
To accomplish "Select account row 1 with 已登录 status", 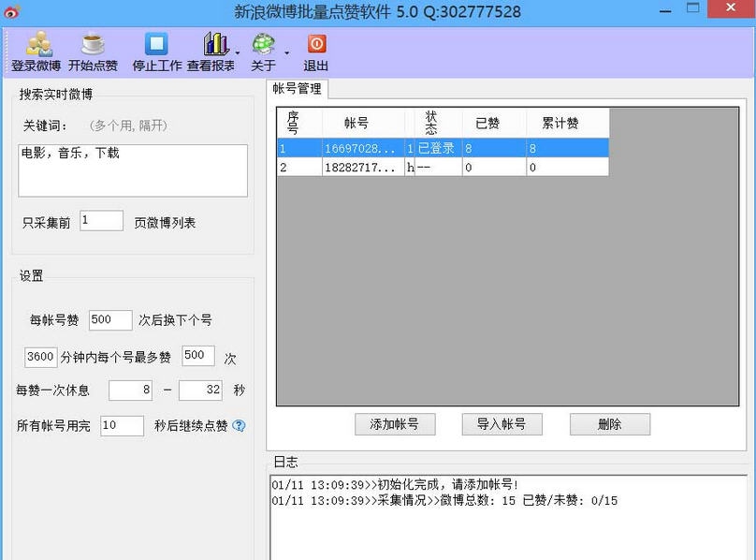I will click(x=442, y=148).
